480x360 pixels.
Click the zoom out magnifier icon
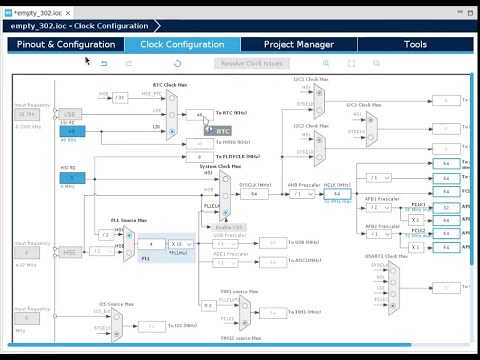point(376,63)
